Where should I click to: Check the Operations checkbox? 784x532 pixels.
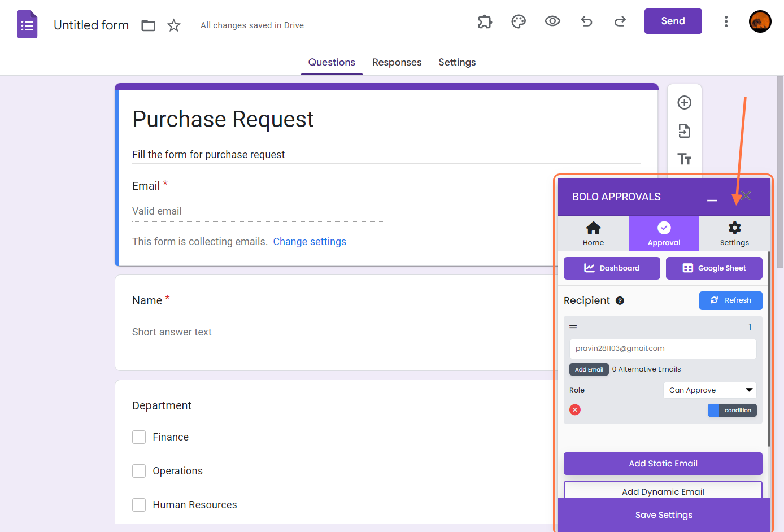pos(139,471)
